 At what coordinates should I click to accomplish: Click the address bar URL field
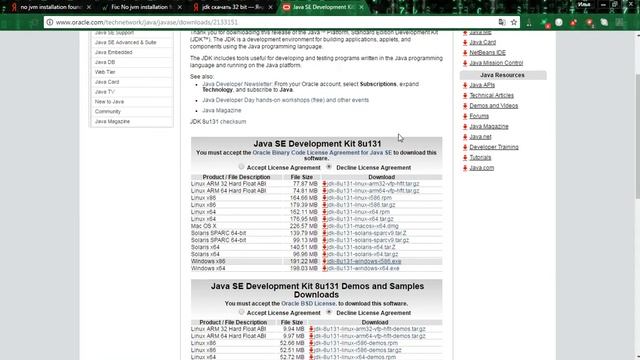click(x=273, y=22)
